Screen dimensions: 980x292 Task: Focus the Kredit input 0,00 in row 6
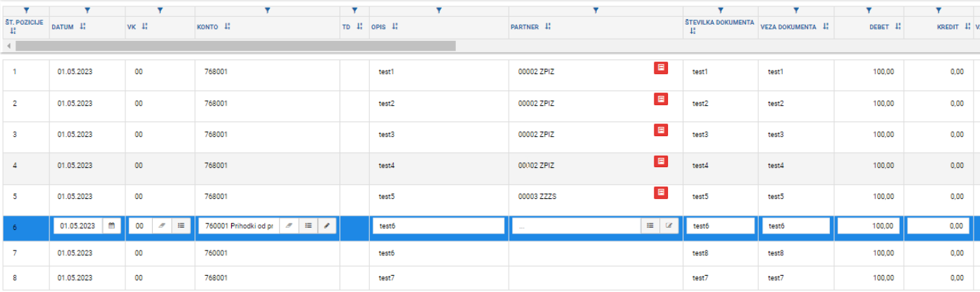938,226
